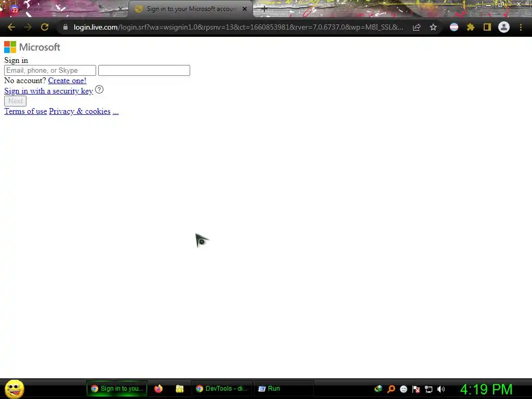Open the magnifier search tray icon
Screen dimensions: 532x399
(391, 389)
